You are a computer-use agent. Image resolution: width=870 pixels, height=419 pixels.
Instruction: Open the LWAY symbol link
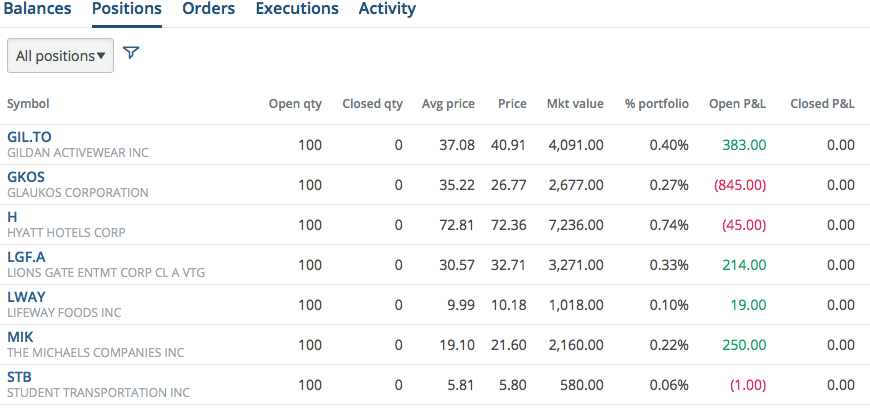[27, 297]
